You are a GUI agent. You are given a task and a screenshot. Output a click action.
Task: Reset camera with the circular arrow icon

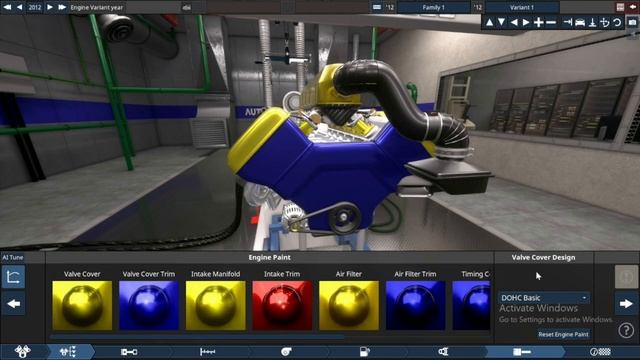[617, 22]
